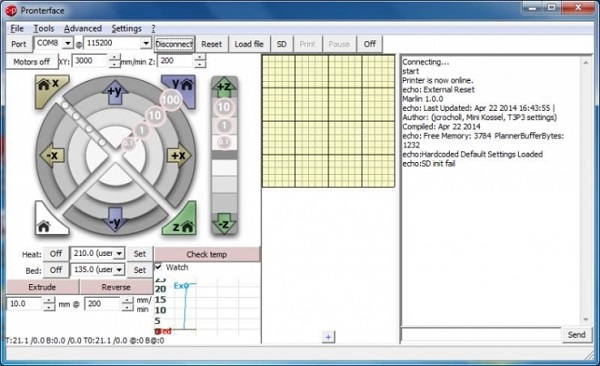Jog the +Y arrow on the dial
This screenshot has width=600, height=366.
115,92
